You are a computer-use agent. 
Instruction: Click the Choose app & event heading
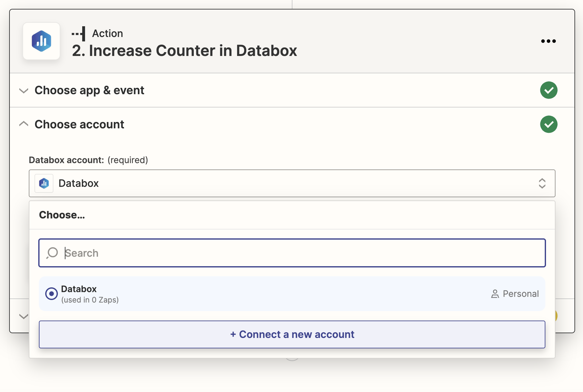pos(89,90)
